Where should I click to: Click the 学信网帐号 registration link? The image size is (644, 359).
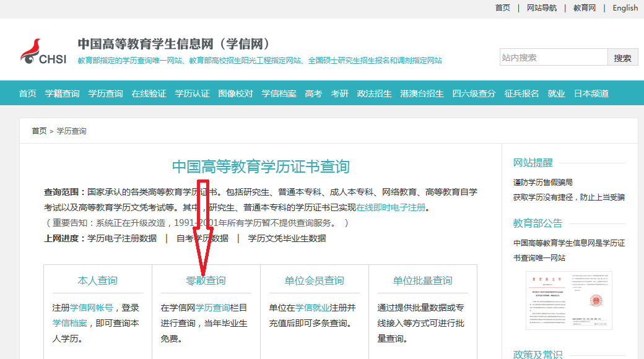(91, 308)
